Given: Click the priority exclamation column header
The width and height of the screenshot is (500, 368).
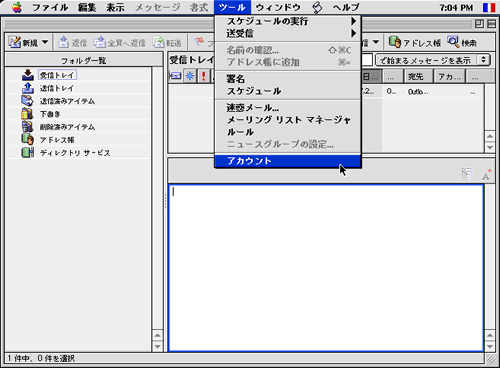Looking at the screenshot, I should (203, 76).
